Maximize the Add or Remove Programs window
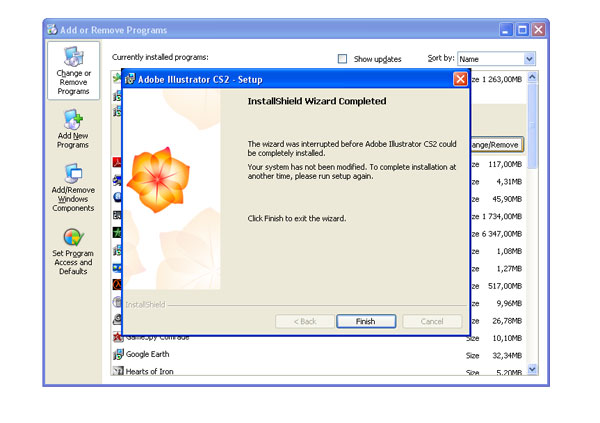The height and width of the screenshot is (423, 600). tap(522, 29)
